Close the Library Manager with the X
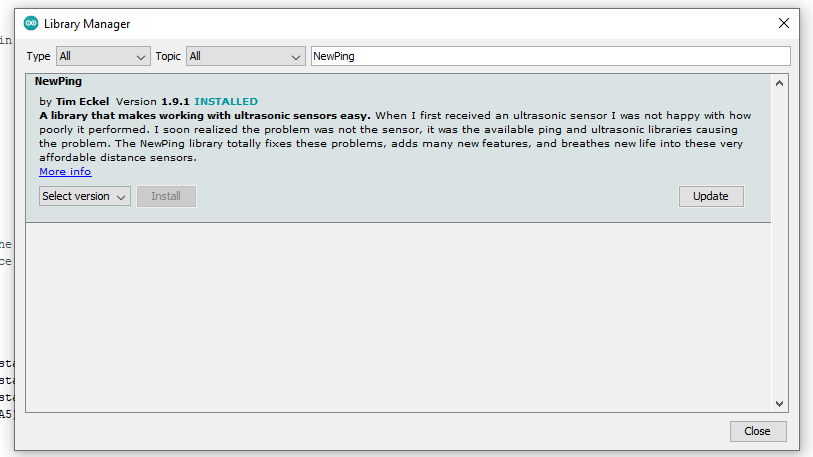Viewport: 813px width, 457px height. 783,23
